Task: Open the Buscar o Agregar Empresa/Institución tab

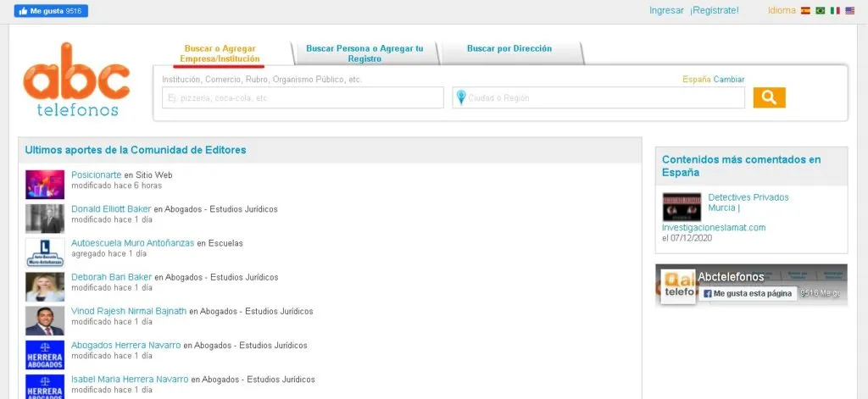Action: (220, 53)
